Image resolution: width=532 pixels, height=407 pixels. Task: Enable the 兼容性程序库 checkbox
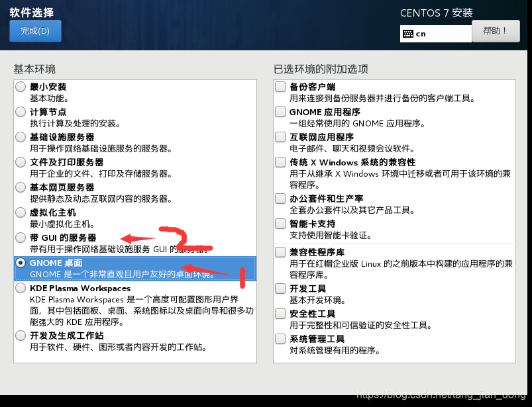click(x=280, y=252)
